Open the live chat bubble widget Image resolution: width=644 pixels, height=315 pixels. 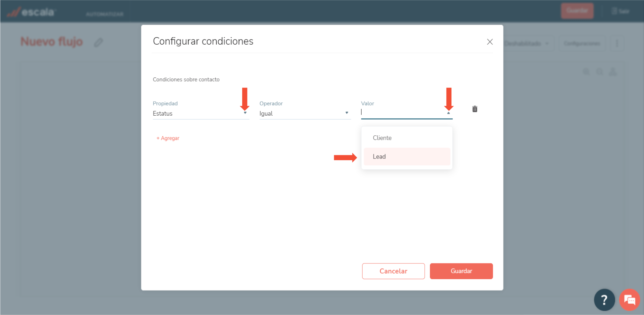[629, 300]
